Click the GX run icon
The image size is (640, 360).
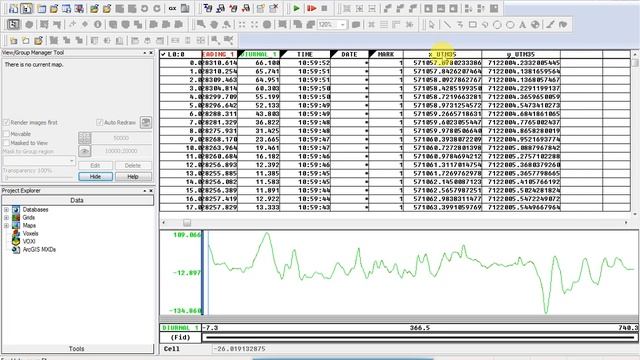pos(172,8)
